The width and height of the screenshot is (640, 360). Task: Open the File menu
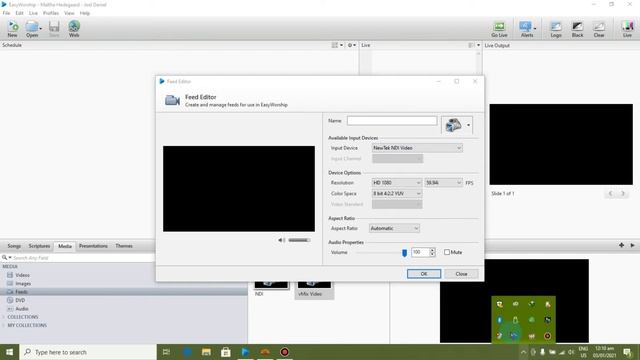point(7,13)
